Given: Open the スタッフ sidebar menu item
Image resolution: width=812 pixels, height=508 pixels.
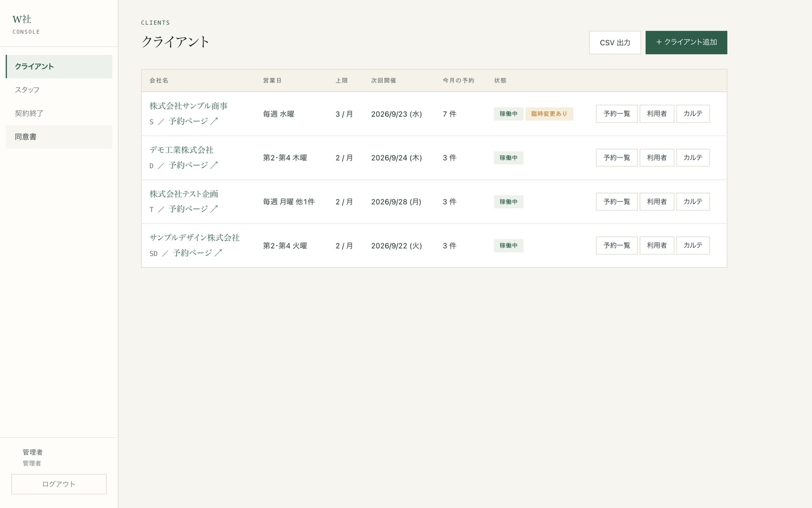Looking at the screenshot, I should point(59,90).
